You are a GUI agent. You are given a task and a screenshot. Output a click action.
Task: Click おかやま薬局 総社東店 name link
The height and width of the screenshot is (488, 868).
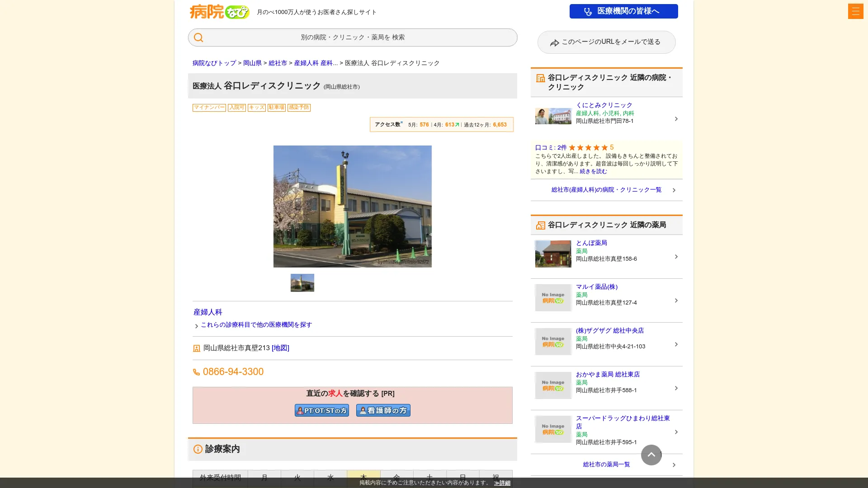[x=608, y=375]
